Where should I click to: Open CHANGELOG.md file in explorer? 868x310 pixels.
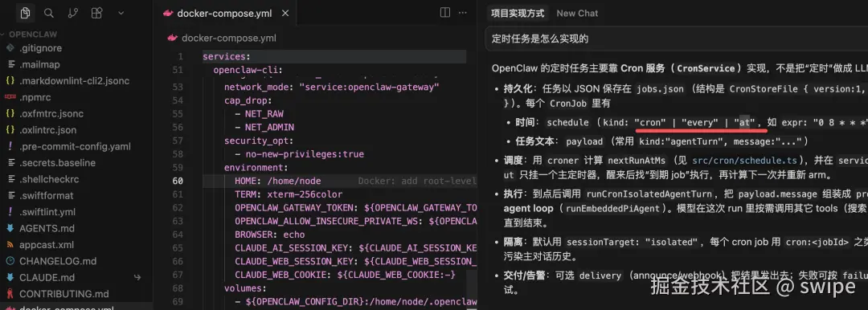(x=58, y=261)
